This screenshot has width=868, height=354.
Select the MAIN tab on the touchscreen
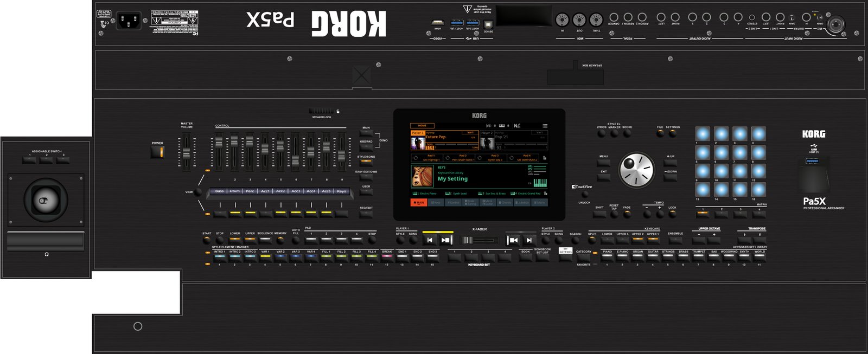tap(418, 203)
